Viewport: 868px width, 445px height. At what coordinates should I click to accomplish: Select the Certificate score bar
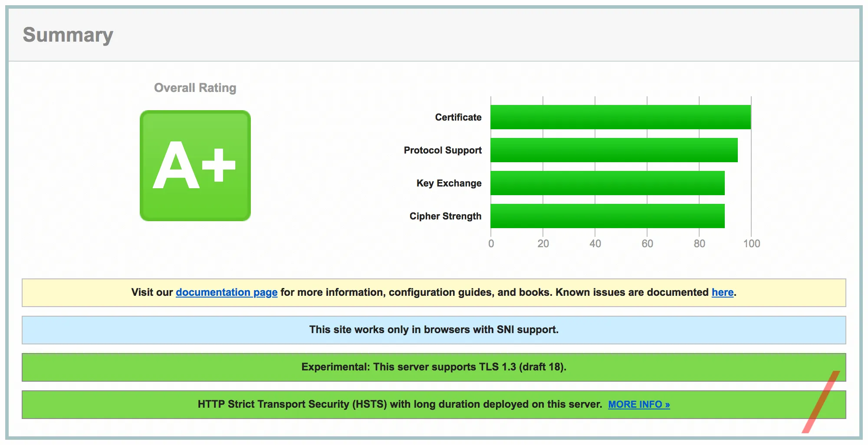coord(621,117)
